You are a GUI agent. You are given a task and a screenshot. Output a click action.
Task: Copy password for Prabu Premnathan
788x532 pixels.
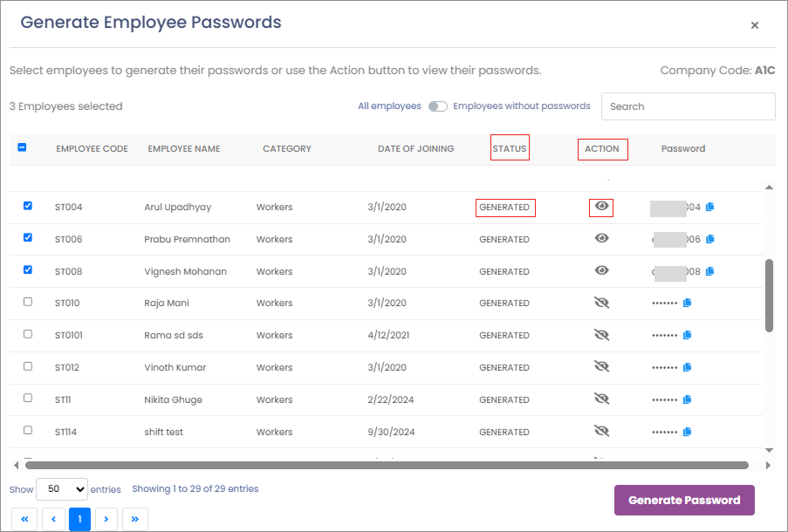coord(709,239)
